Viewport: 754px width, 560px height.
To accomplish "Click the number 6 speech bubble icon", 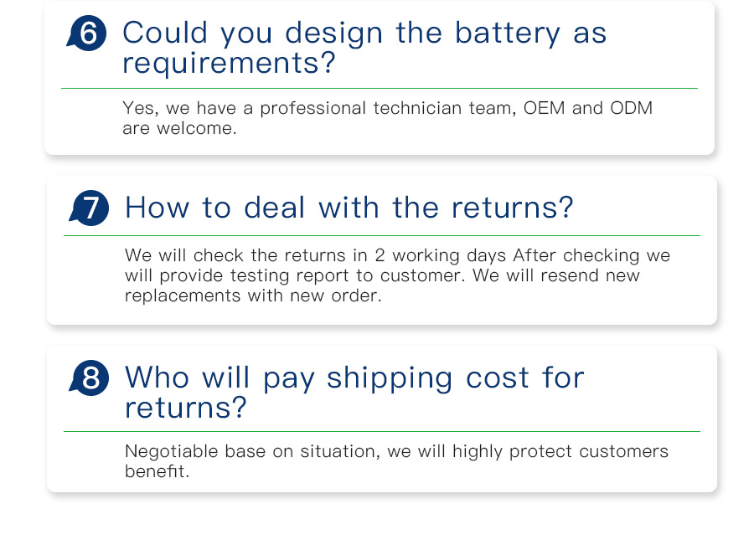I will click(86, 33).
